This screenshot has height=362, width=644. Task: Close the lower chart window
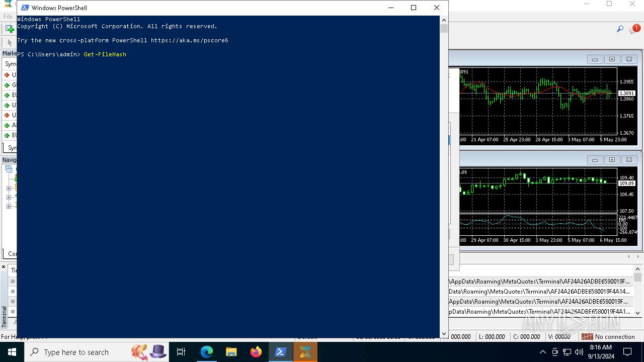pyautogui.click(x=629, y=160)
